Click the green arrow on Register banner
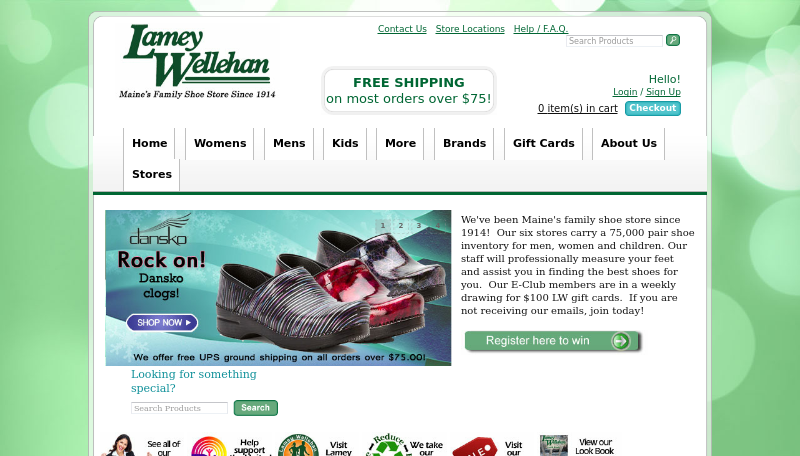This screenshot has height=456, width=800. [620, 341]
